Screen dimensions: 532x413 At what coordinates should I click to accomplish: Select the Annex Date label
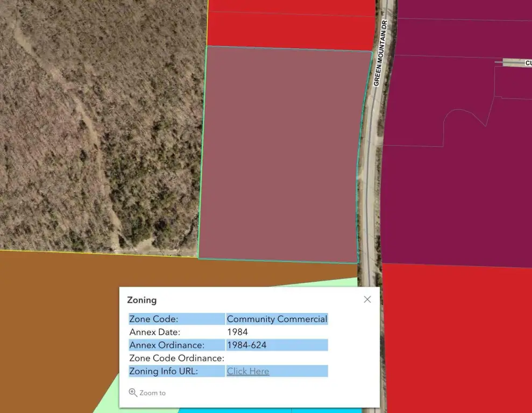(x=155, y=332)
